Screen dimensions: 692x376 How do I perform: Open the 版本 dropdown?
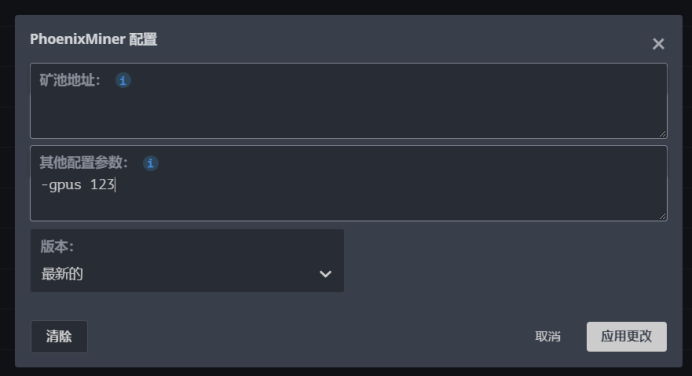[187, 260]
